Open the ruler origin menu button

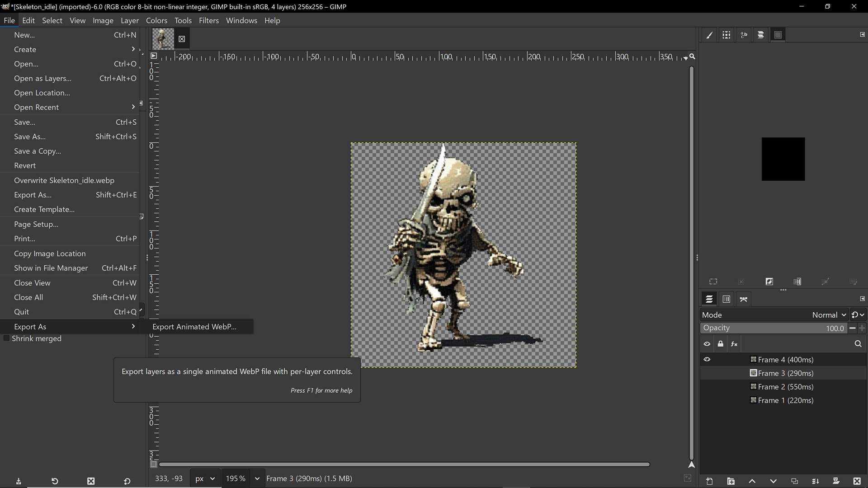coord(154,56)
